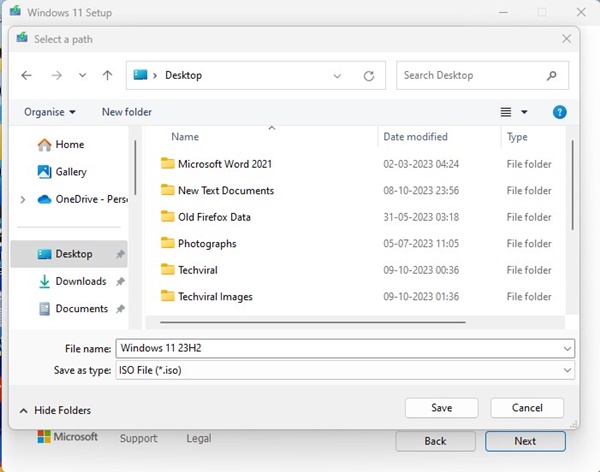Open the view options dropdown arrow
The image size is (600, 472).
pyautogui.click(x=524, y=112)
